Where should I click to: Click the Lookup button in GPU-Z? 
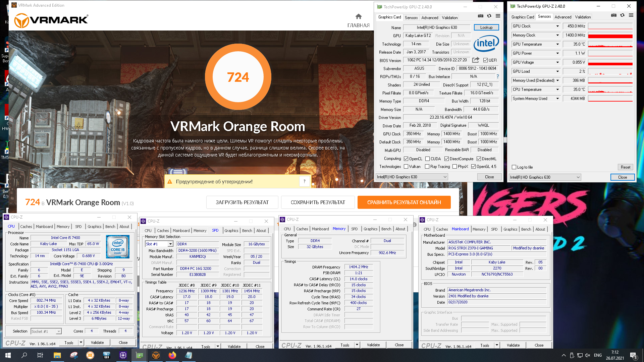coord(486,27)
